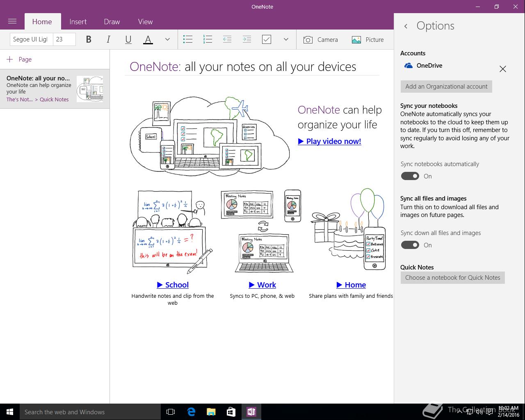Click the 'Share plans with family and friends' caption
The image size is (525, 420).
tap(351, 296)
